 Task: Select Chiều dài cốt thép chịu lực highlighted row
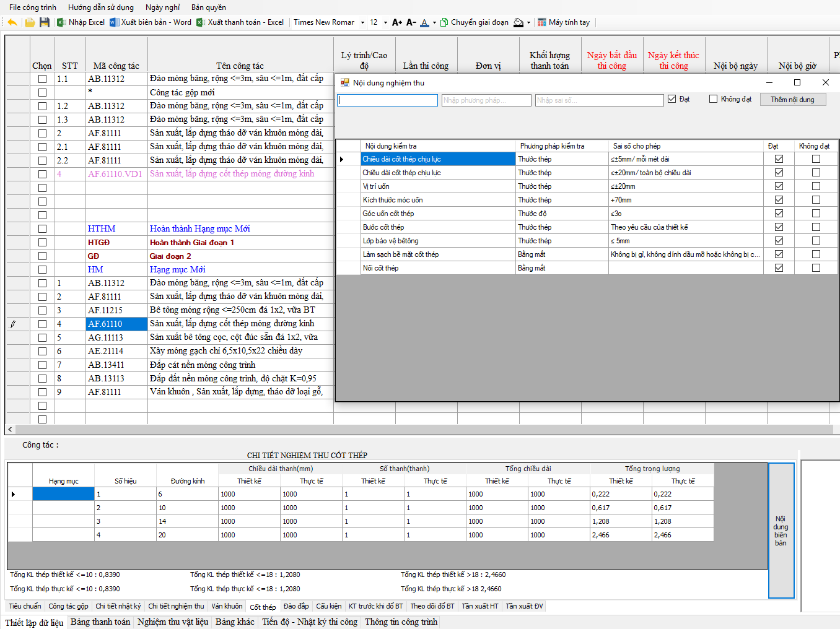tap(438, 159)
